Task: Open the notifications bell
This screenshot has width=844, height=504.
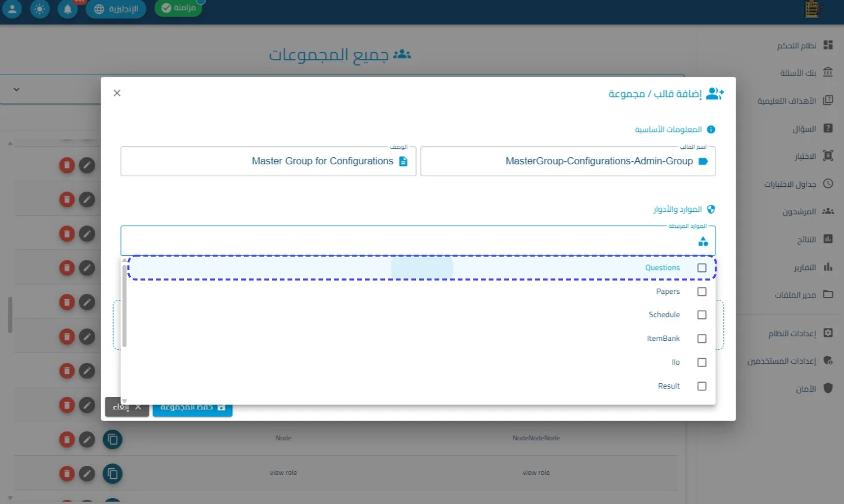Action: click(68, 9)
